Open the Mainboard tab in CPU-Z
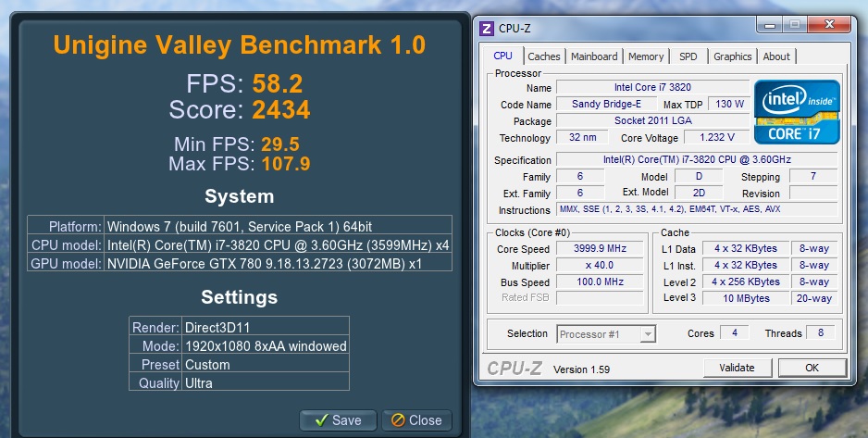868x438 pixels. coord(594,56)
